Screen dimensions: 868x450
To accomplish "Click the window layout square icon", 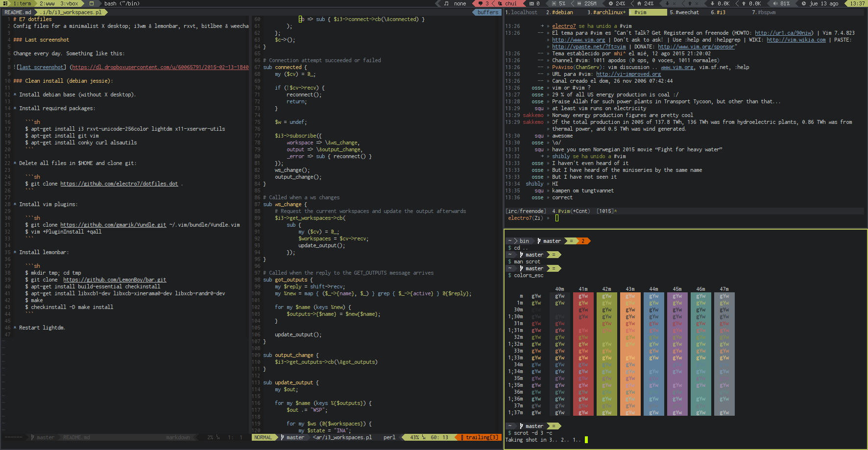I will click(x=91, y=3).
